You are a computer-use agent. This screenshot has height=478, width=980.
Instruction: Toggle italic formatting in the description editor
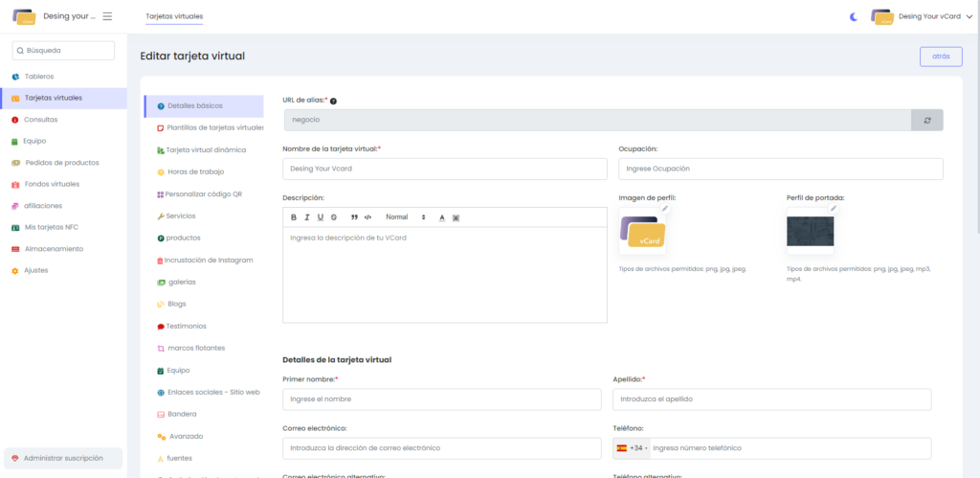point(307,217)
